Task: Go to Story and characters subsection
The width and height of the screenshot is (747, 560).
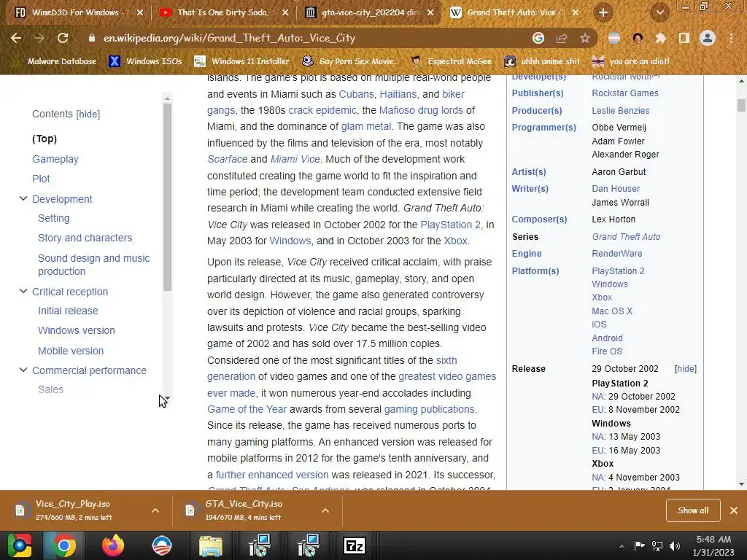Action: 85,238
